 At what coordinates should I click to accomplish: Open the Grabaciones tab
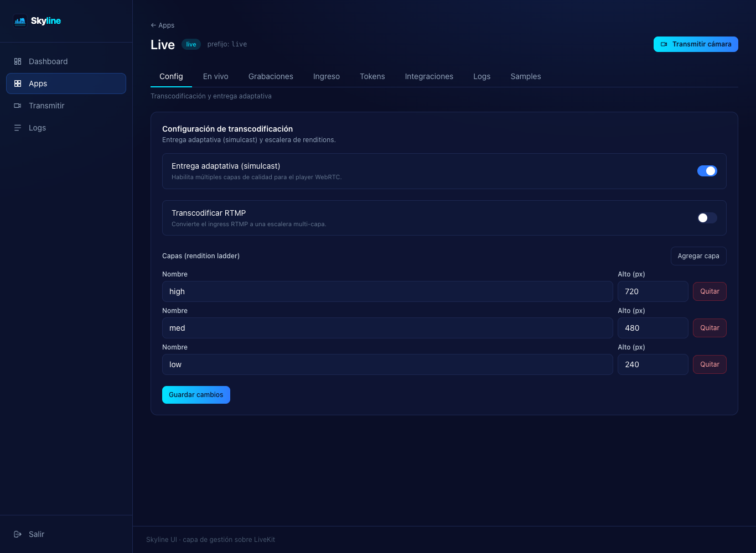[271, 76]
